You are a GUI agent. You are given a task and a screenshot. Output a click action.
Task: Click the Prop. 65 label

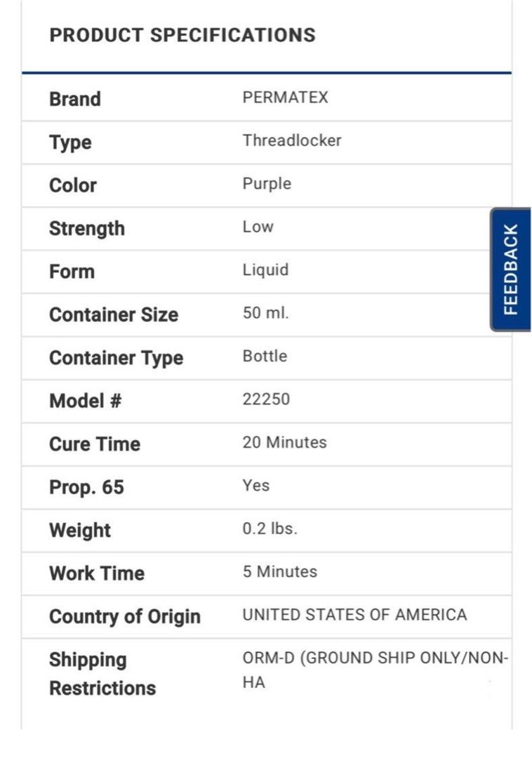pyautogui.click(x=86, y=487)
